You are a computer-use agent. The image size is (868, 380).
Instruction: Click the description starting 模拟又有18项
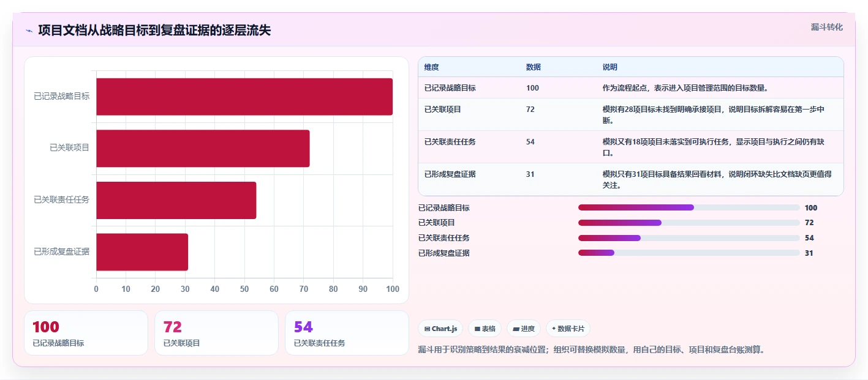coord(714,147)
